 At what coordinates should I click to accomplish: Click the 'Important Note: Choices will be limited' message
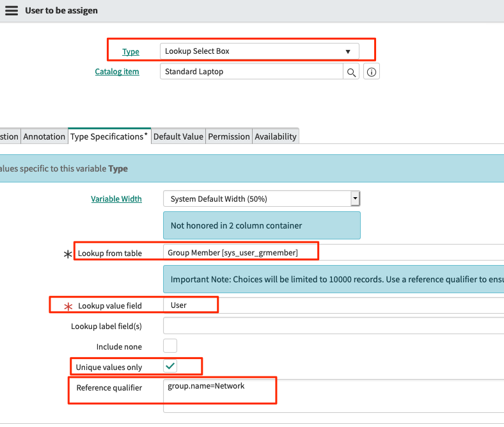334,279
